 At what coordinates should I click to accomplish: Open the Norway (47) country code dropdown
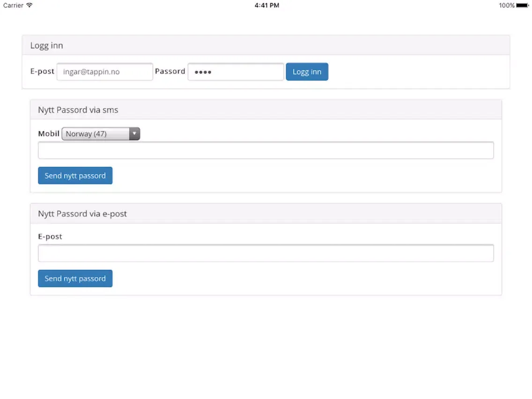[x=101, y=133]
